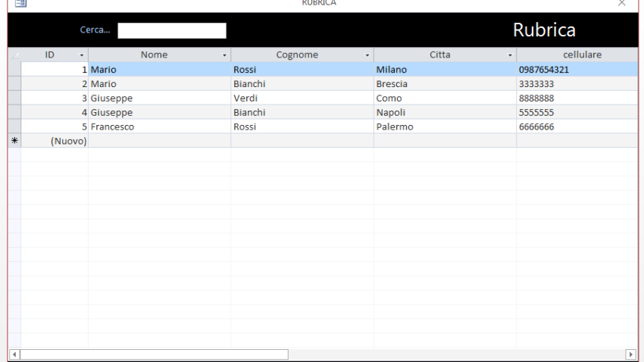
Task: Click the cellulare column header
Action: (577, 55)
